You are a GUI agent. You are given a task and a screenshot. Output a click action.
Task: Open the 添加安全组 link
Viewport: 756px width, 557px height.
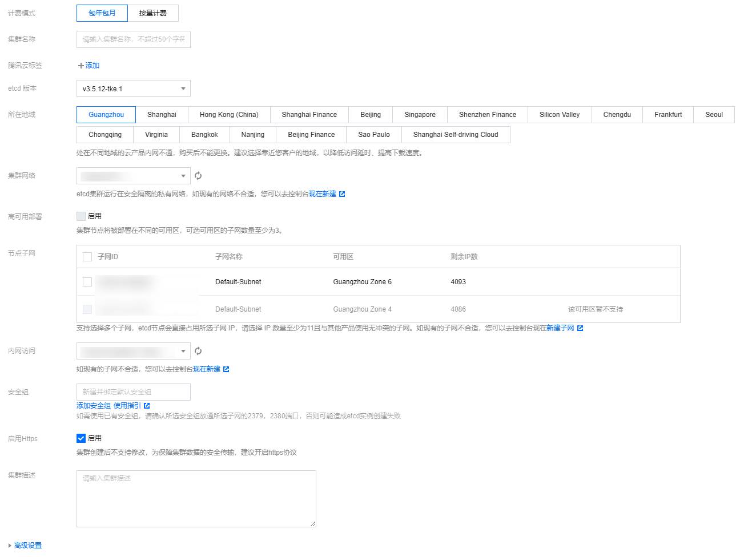tap(94, 406)
